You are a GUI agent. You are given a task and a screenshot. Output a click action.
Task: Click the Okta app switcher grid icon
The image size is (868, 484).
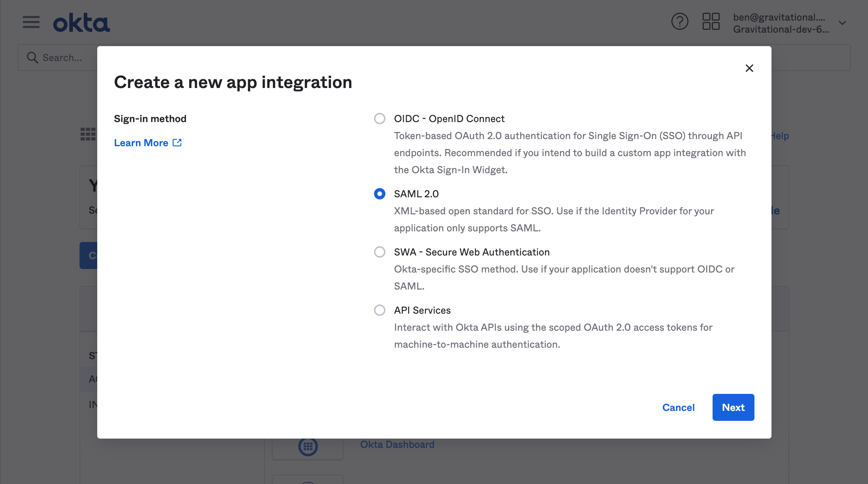pos(711,22)
